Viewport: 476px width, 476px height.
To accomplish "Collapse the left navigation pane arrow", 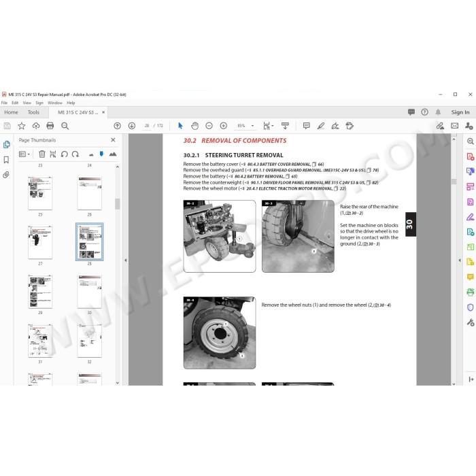I will (x=126, y=260).
